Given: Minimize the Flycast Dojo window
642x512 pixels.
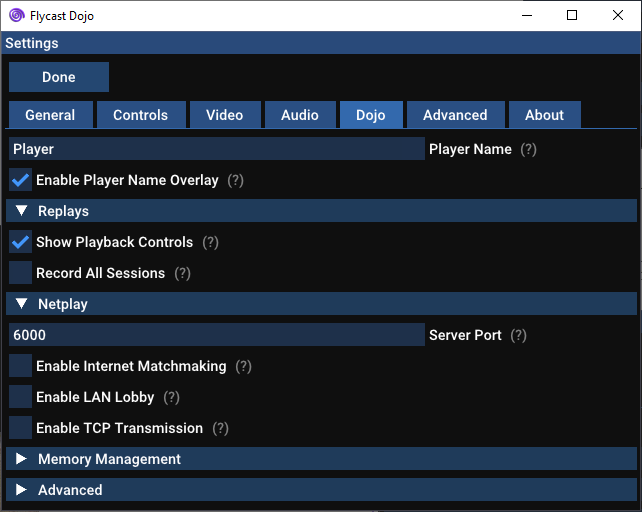Looking at the screenshot, I should click(527, 16).
